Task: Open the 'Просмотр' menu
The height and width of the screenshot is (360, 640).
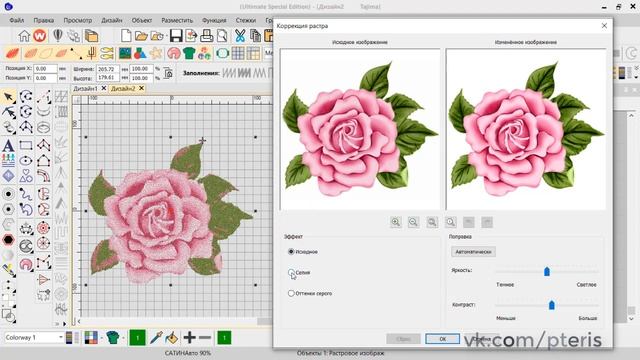Action: tap(78, 20)
